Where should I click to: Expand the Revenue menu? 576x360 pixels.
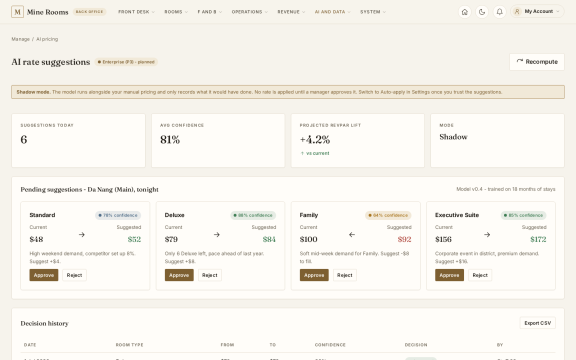click(x=291, y=12)
